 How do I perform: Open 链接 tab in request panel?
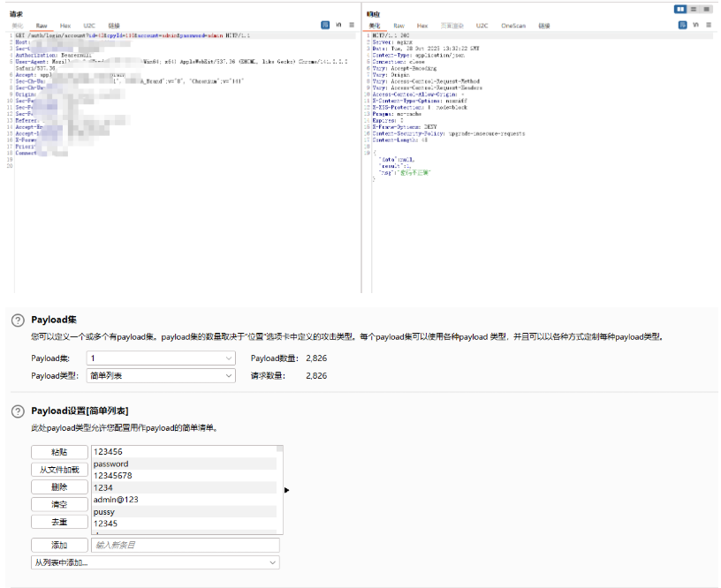[x=114, y=26]
